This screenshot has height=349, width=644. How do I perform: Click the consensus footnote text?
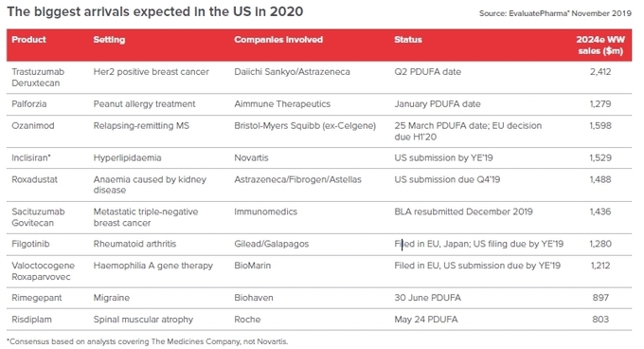click(x=148, y=341)
